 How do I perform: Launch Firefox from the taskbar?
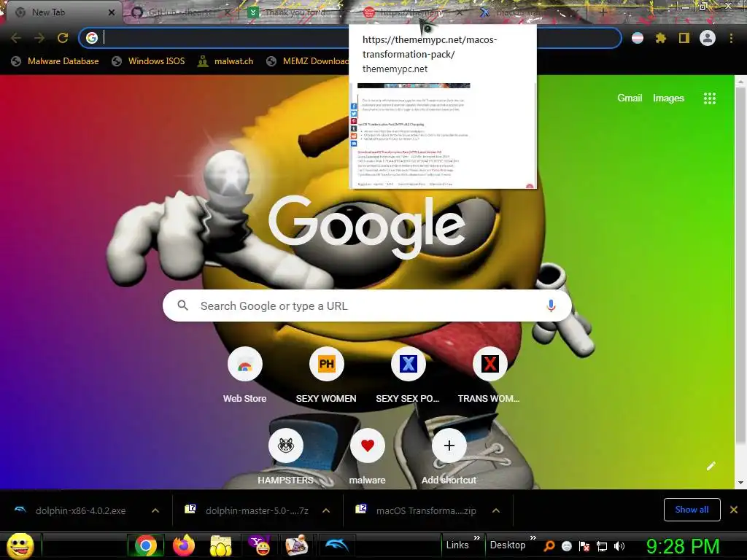click(183, 545)
